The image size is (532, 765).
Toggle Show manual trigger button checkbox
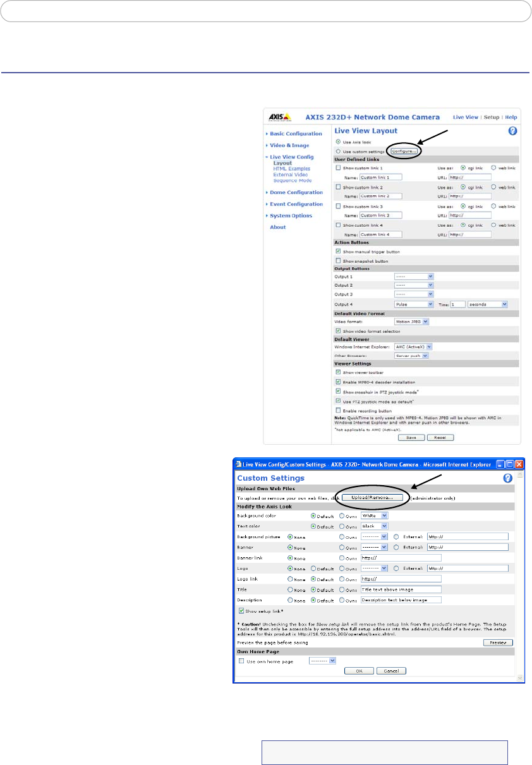pyautogui.click(x=338, y=251)
